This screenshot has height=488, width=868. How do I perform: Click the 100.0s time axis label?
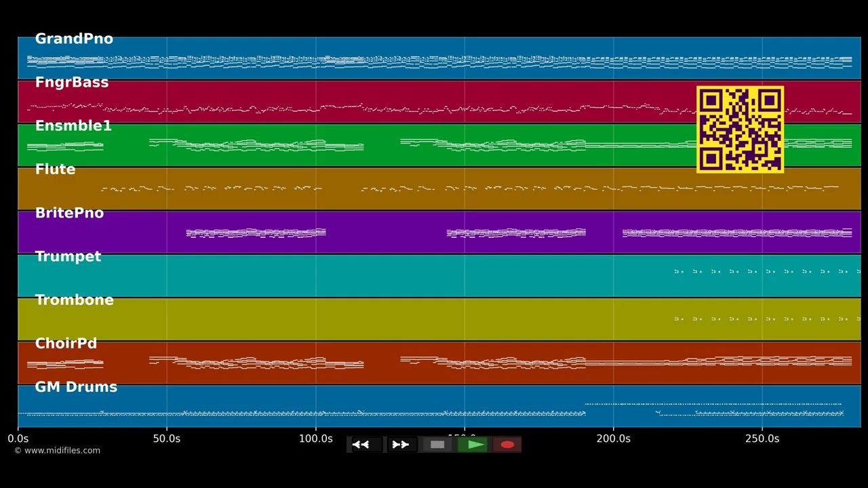tap(316, 439)
